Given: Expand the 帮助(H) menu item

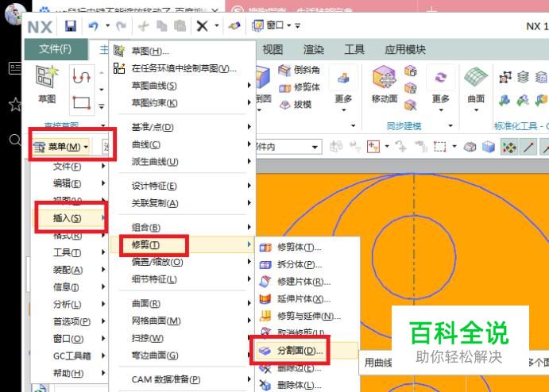Looking at the screenshot, I should [x=70, y=373].
